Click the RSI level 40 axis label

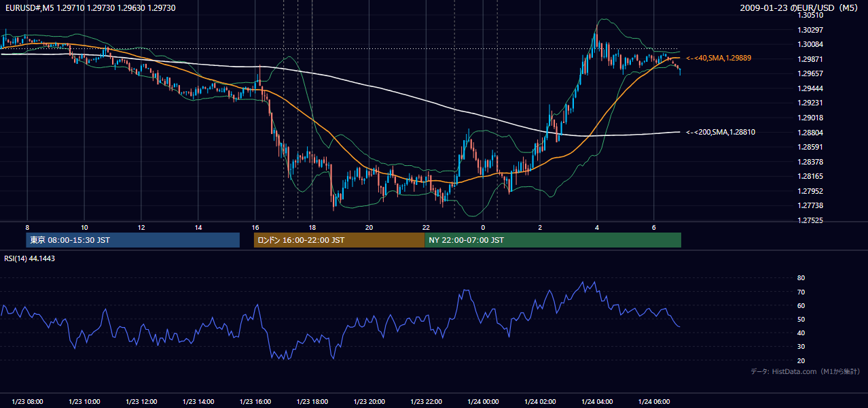pyautogui.click(x=801, y=333)
